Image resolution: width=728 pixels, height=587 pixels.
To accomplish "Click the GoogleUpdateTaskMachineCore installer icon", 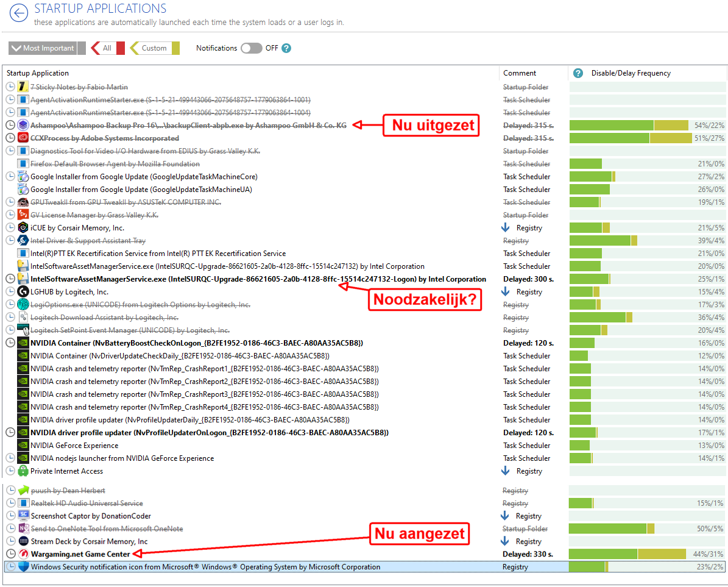I will click(x=23, y=177).
